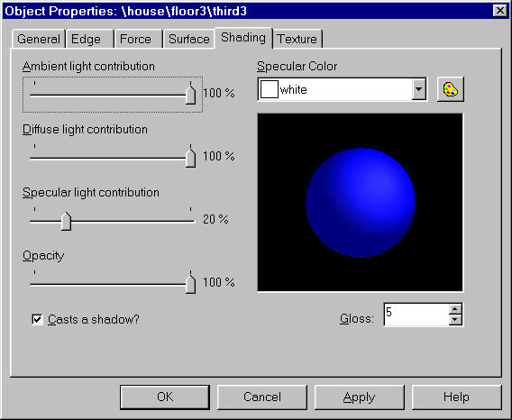Viewport: 512px width, 420px height.
Task: Click the white color swatch in combo box
Action: (269, 89)
